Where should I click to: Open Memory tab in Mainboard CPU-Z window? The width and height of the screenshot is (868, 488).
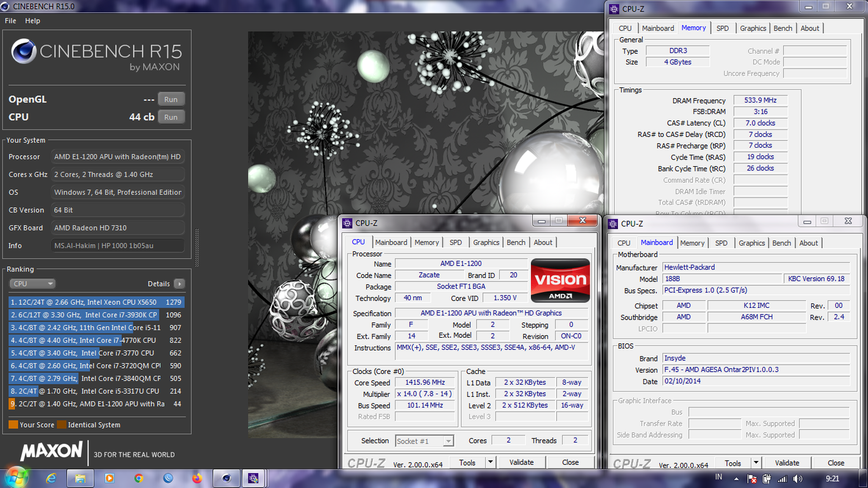(x=692, y=243)
